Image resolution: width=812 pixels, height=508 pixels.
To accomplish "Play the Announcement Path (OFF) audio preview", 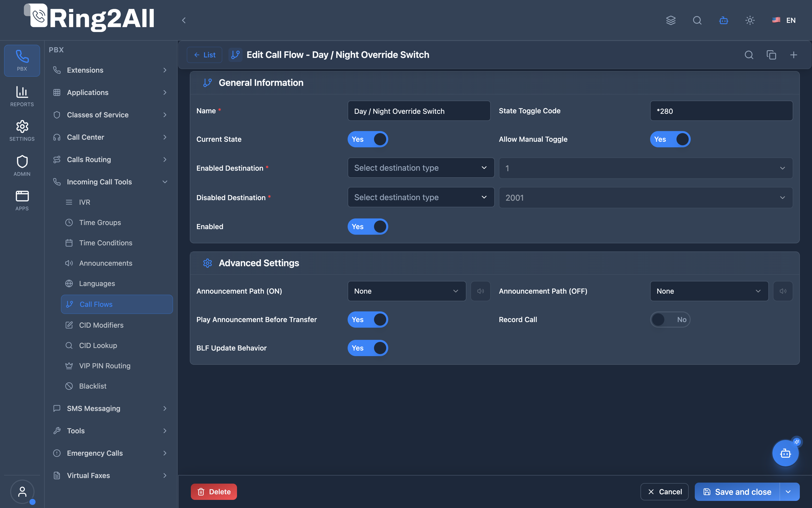I will pyautogui.click(x=783, y=291).
